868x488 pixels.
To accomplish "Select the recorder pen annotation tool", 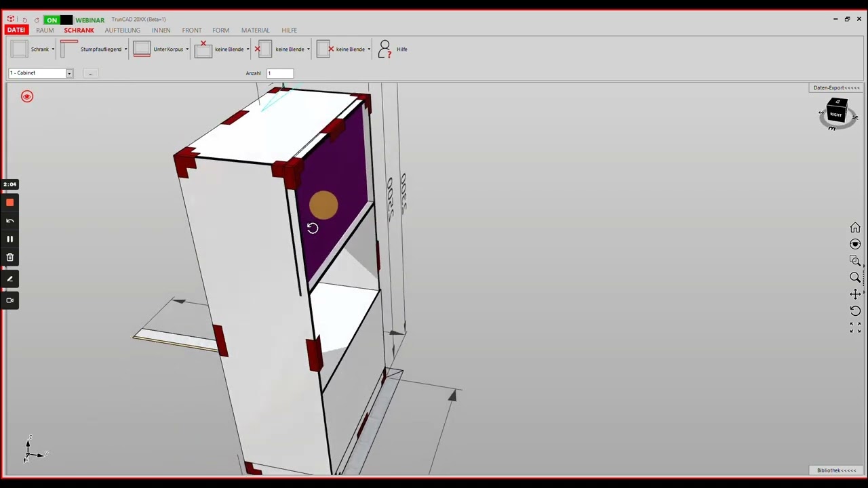I will point(9,279).
